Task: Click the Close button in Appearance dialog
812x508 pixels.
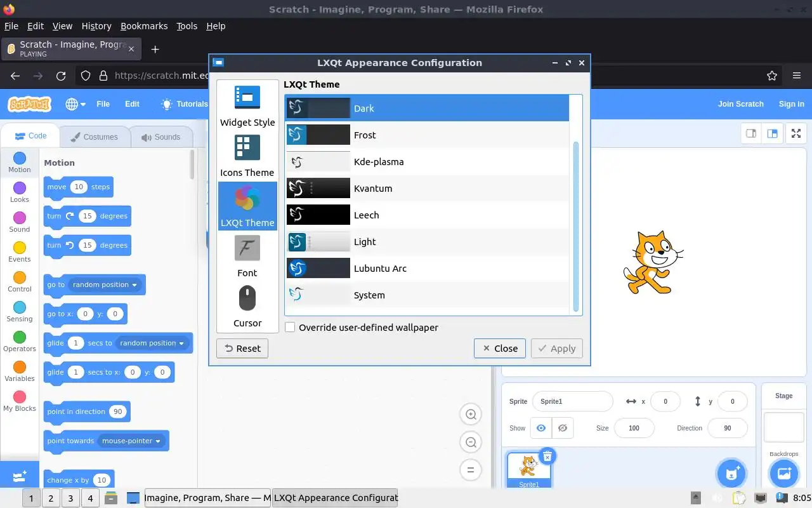Action: click(500, 348)
